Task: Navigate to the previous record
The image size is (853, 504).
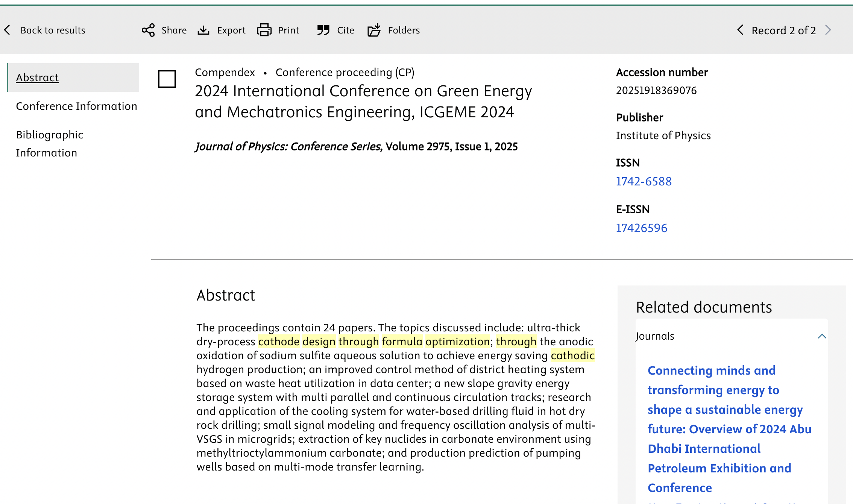Action: tap(740, 30)
